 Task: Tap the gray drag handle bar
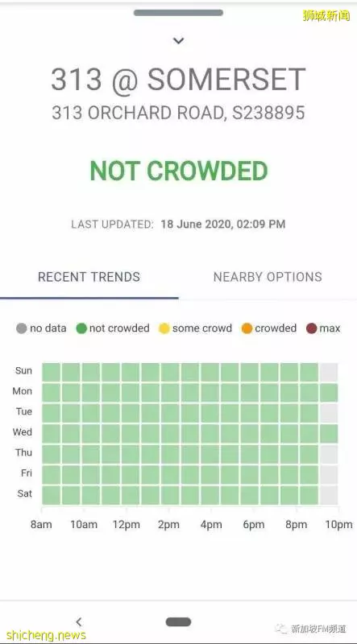coord(178,13)
